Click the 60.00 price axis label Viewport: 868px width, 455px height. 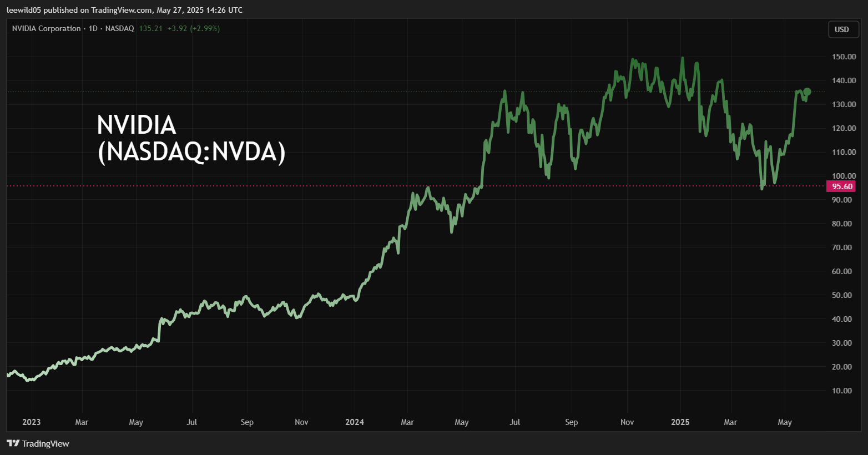(x=842, y=271)
